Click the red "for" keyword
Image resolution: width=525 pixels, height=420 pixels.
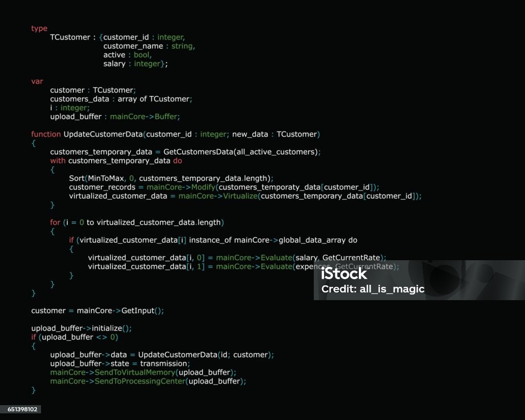click(55, 222)
